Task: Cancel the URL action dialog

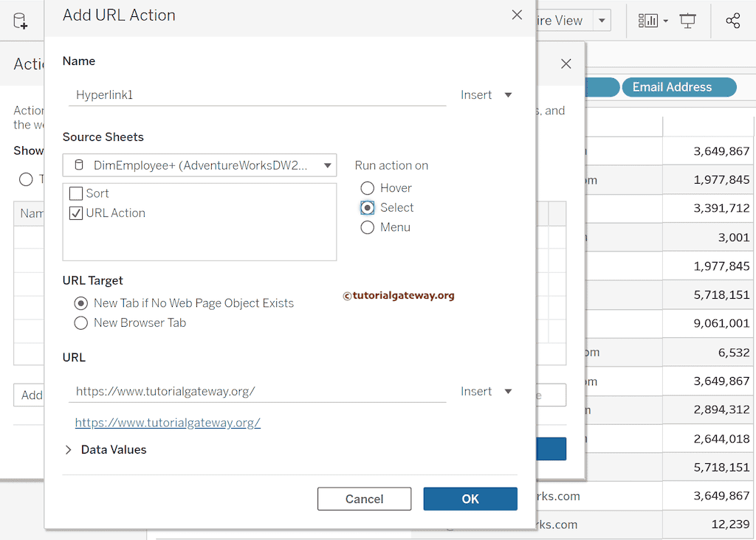Action: (364, 499)
